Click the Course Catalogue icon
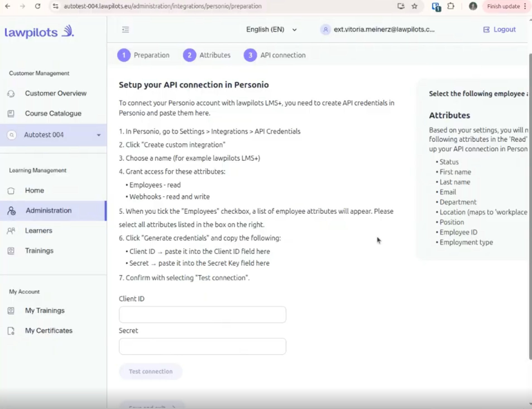 click(x=11, y=114)
